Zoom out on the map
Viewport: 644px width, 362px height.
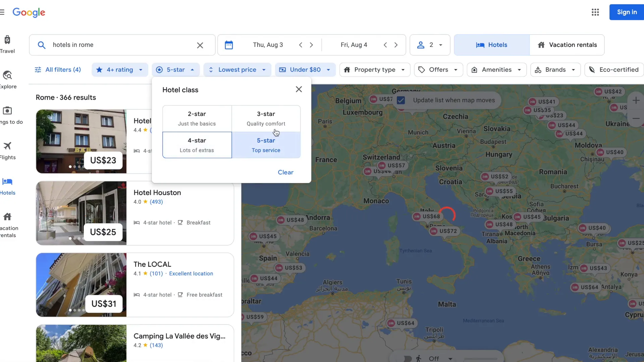636,118
